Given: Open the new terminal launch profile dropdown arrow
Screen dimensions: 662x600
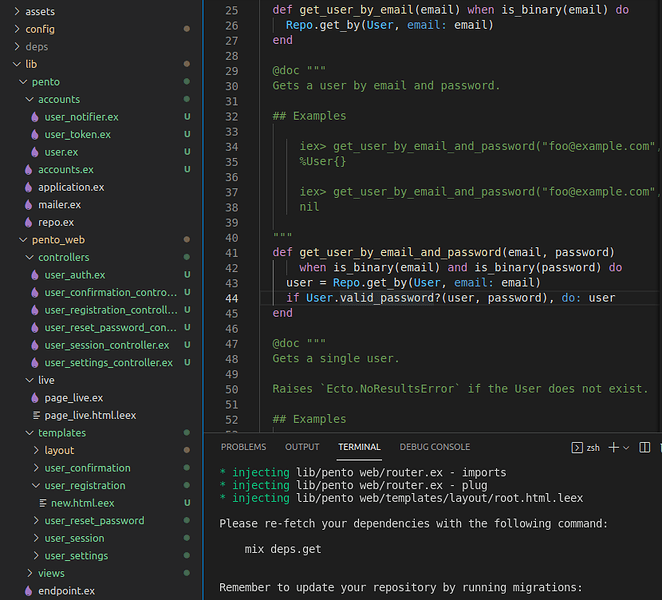Looking at the screenshot, I should (x=626, y=448).
